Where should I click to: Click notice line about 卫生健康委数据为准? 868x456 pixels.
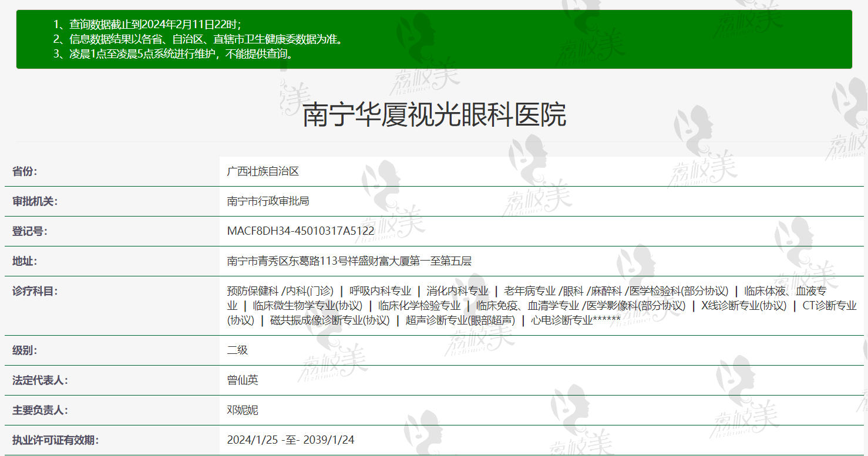click(x=198, y=40)
